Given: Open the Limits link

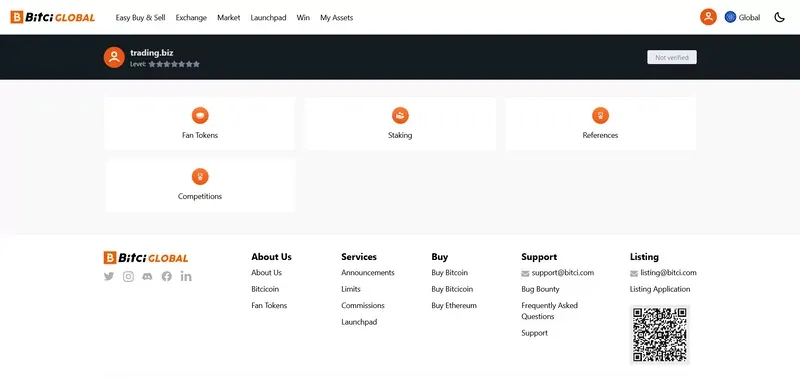Looking at the screenshot, I should coord(351,289).
